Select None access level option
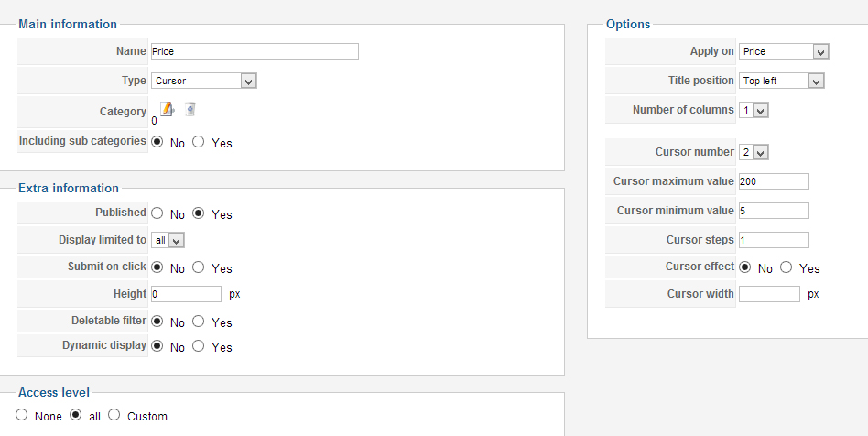The height and width of the screenshot is (436, 868). (23, 415)
